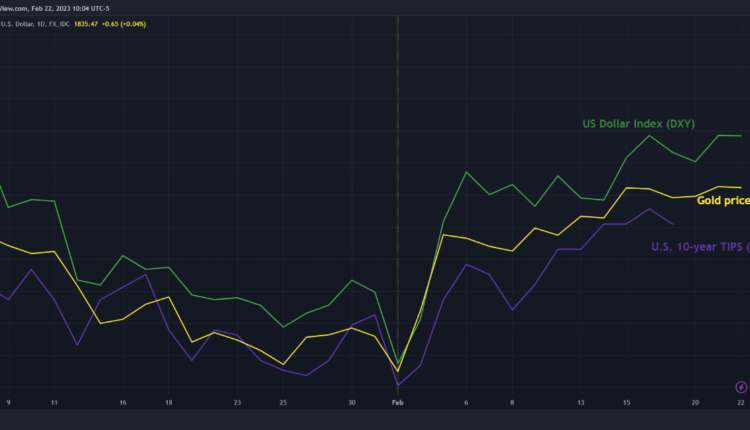
Task: Select the 30 date label on time axis
Action: point(351,402)
